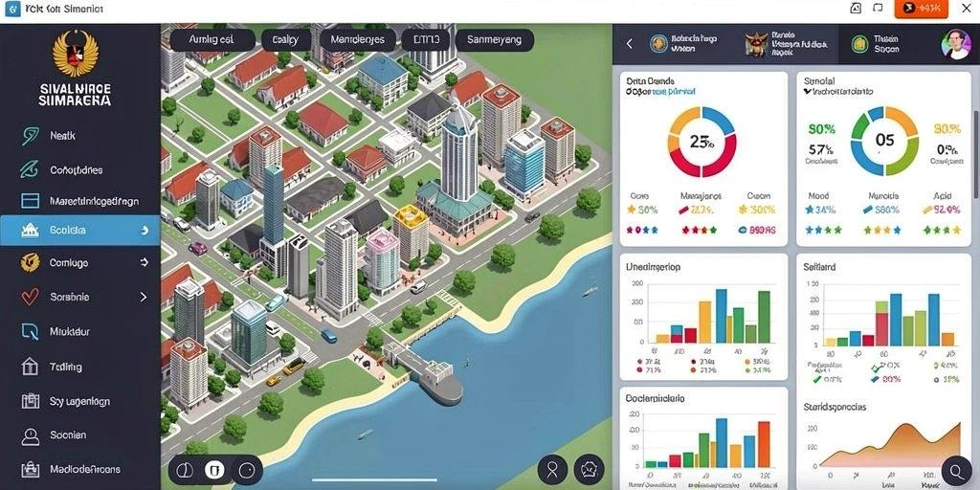Click the Neatk leaf icon in sidebar
The width and height of the screenshot is (980, 490).
click(30, 136)
